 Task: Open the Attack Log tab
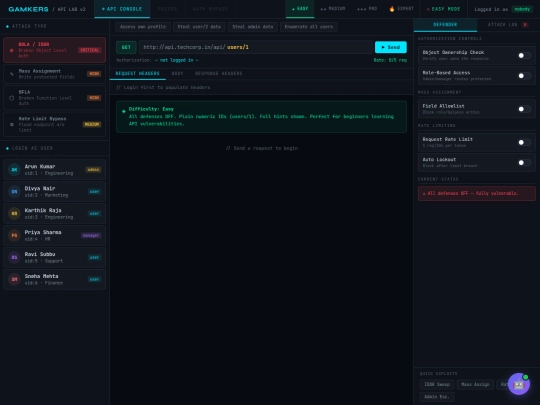point(508,25)
